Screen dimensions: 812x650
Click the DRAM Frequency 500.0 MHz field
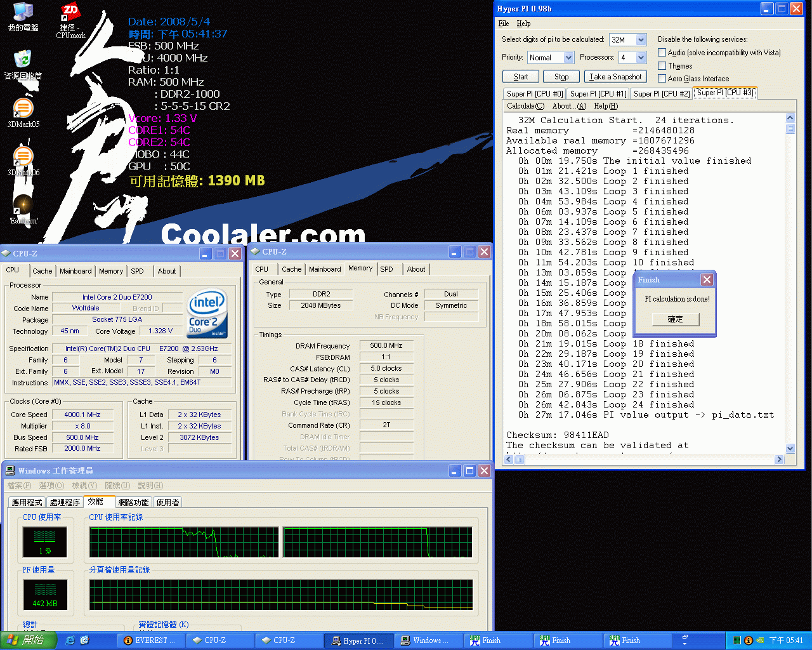click(386, 346)
